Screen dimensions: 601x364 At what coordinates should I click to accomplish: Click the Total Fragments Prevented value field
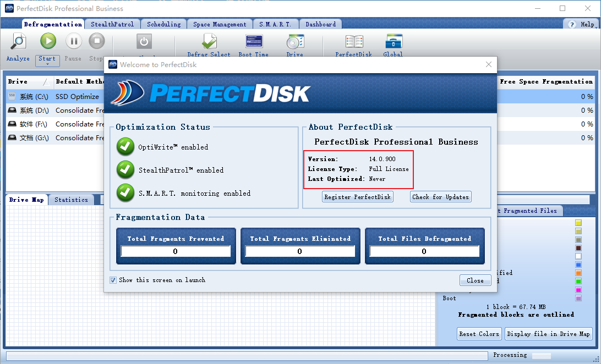point(176,251)
